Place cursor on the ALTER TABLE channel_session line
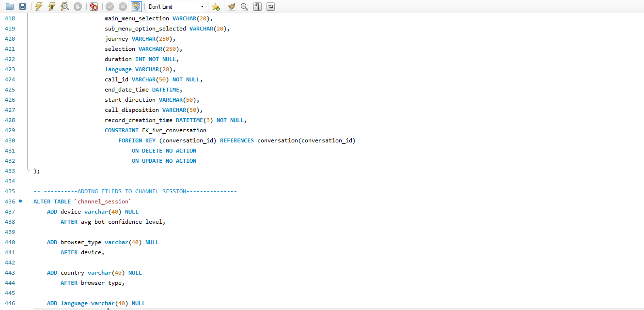Screen dimensions: 644x310 82,201
